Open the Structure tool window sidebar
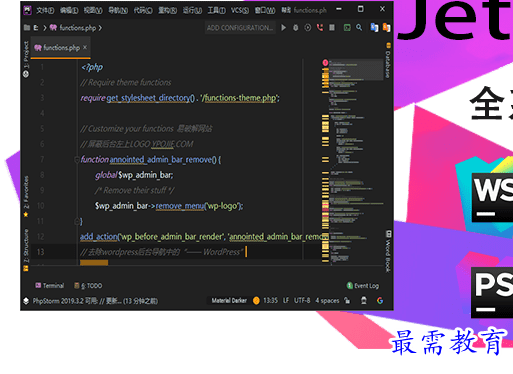The width and height of the screenshot is (513, 374). click(x=26, y=249)
